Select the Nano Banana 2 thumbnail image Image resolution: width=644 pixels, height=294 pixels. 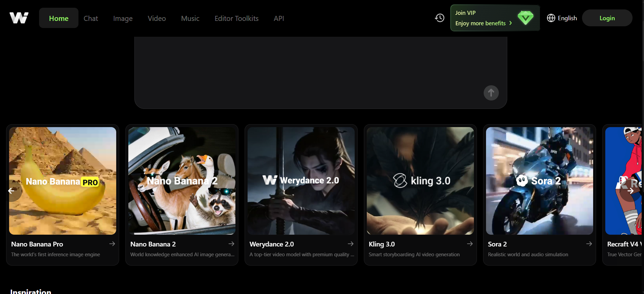pos(182,181)
